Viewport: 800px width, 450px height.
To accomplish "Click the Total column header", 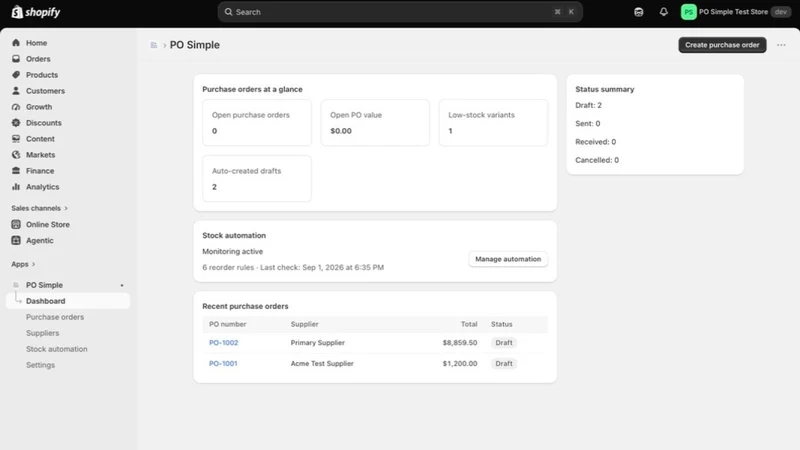I will pos(469,324).
